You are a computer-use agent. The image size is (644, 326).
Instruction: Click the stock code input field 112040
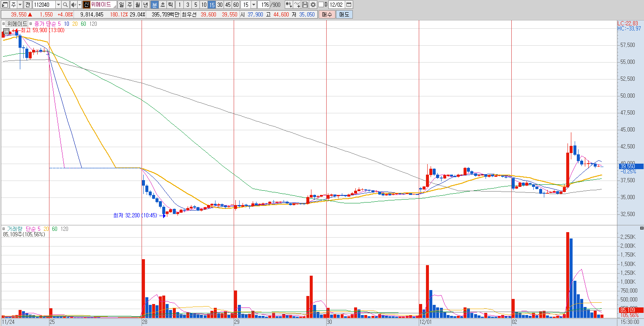click(44, 5)
